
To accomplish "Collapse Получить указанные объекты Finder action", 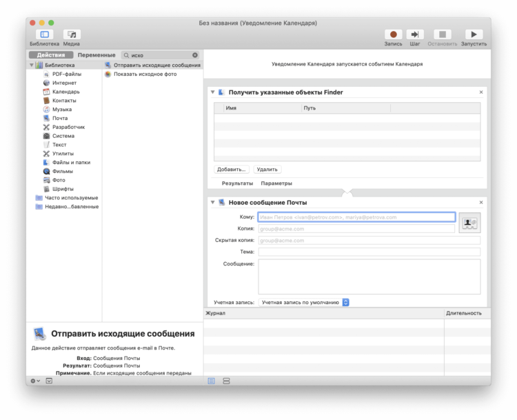I will pos(213,92).
